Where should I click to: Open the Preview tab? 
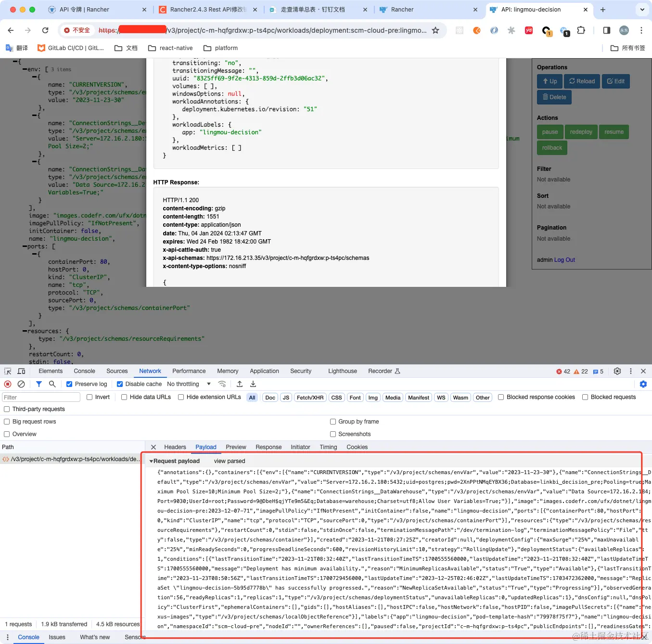236,447
